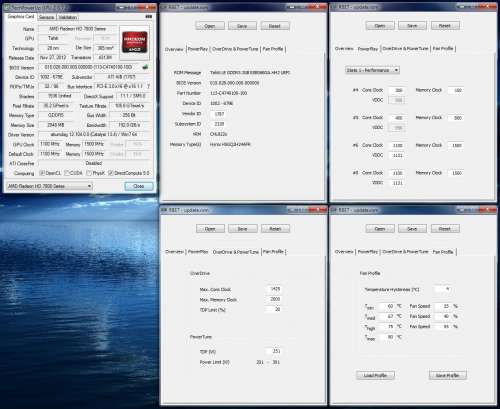Click the screenshot camera icon in GPU-Z

149,16
